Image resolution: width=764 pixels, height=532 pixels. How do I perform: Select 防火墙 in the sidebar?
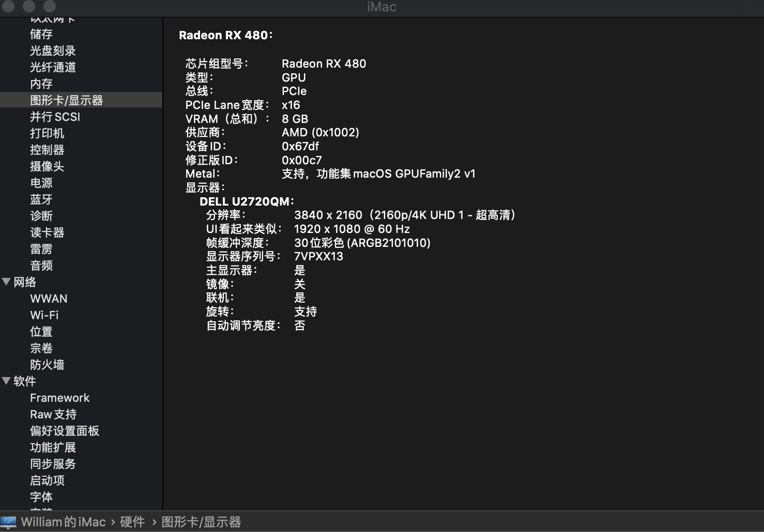pos(47,365)
